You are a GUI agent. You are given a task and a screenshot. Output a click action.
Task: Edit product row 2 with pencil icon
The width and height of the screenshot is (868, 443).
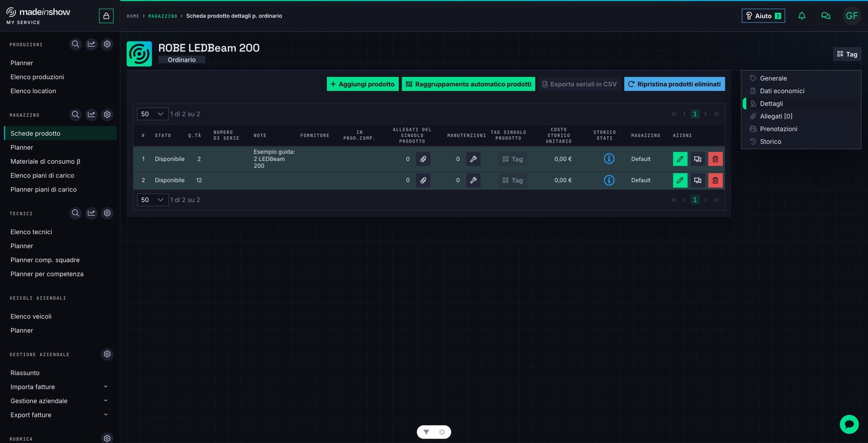[x=680, y=180]
